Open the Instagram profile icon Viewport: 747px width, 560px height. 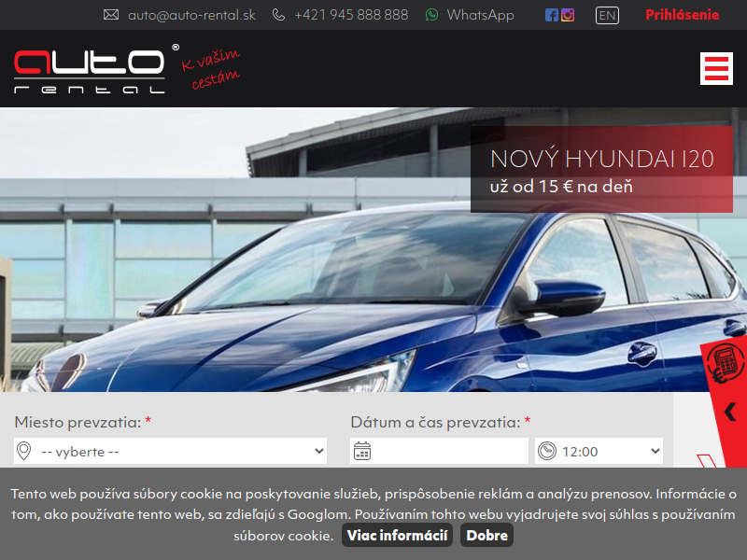coord(568,15)
